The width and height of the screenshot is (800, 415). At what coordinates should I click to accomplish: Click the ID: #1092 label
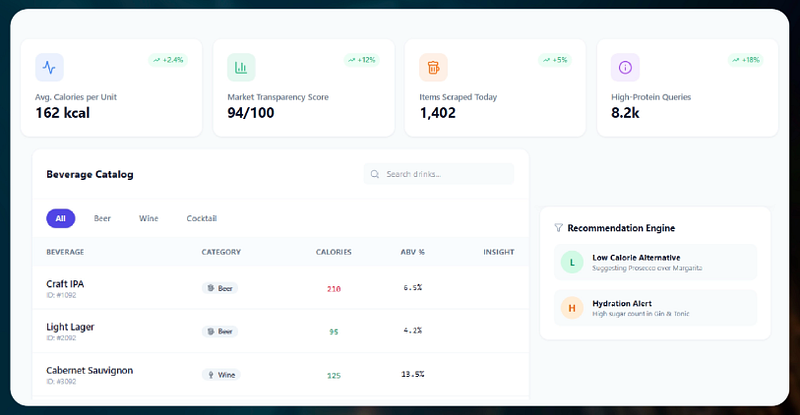[61, 295]
